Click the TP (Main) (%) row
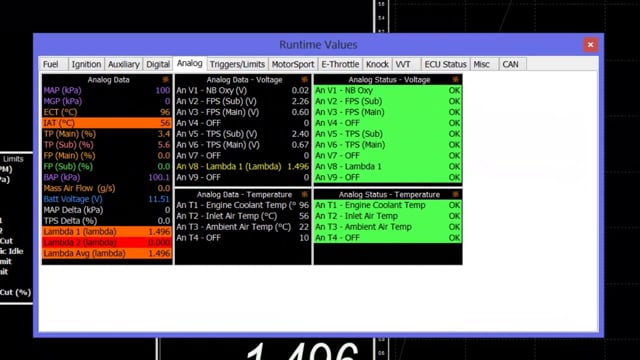This screenshot has width=640, height=360. point(107,134)
